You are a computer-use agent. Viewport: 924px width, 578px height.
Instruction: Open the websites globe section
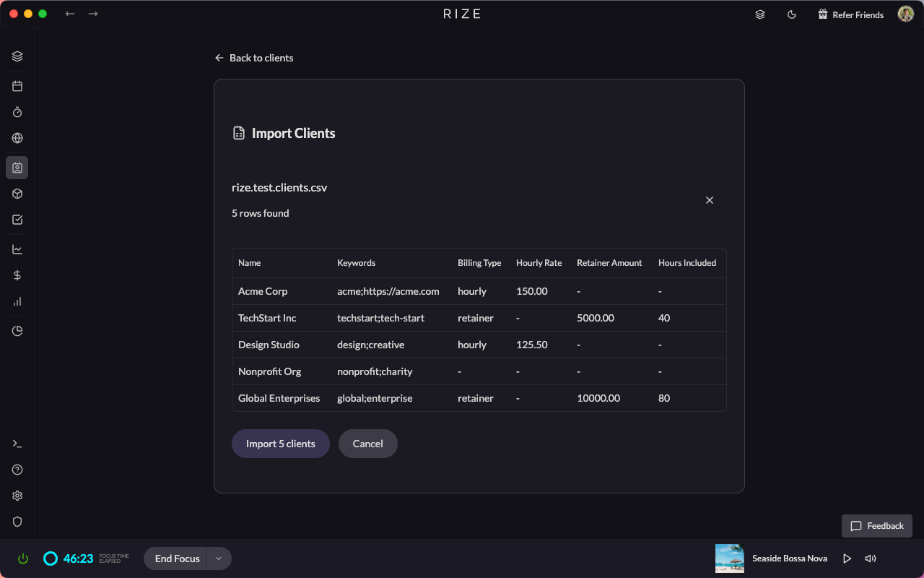tap(17, 138)
